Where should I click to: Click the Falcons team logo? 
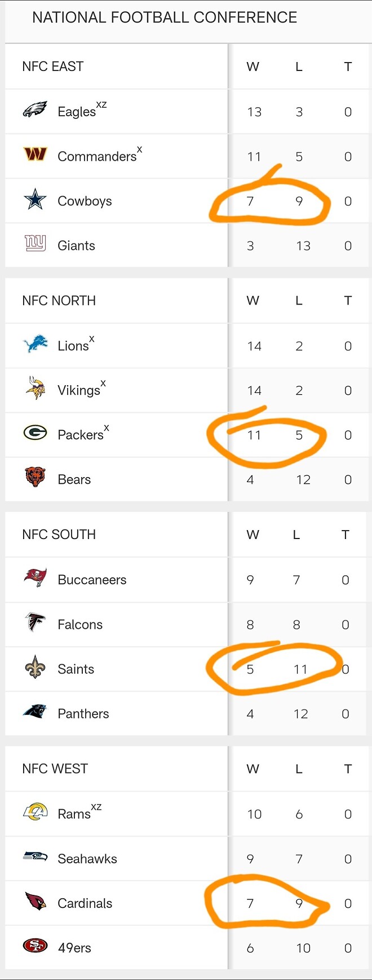pos(35,623)
